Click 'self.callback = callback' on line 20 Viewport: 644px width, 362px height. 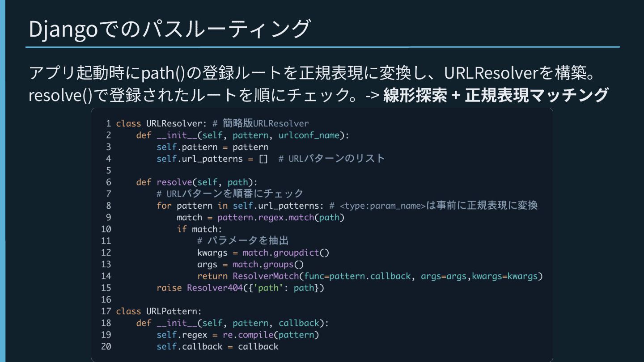click(217, 346)
